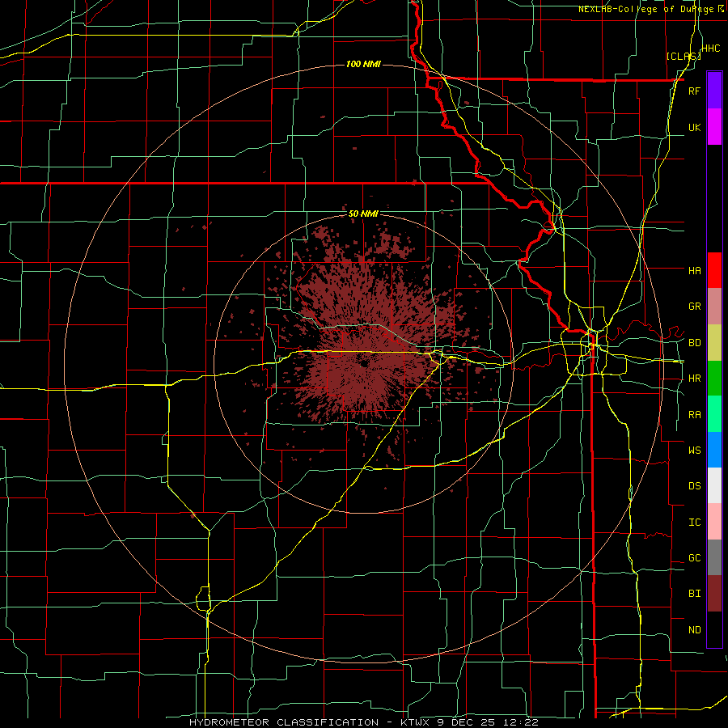This screenshot has height=728, width=728.
Task: Select the BI legend label
Action: pos(694,594)
